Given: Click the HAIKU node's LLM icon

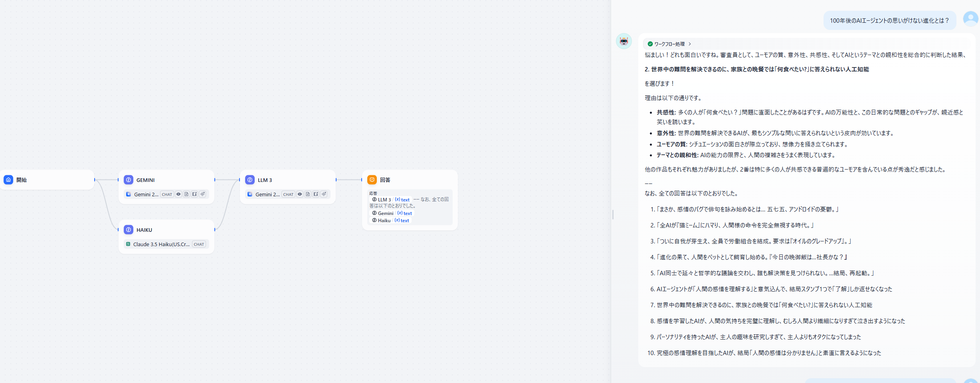Looking at the screenshot, I should click(129, 230).
